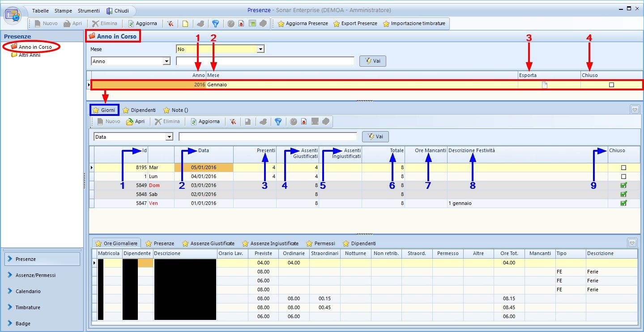Open the Data search field dropdown

pyautogui.click(x=169, y=137)
